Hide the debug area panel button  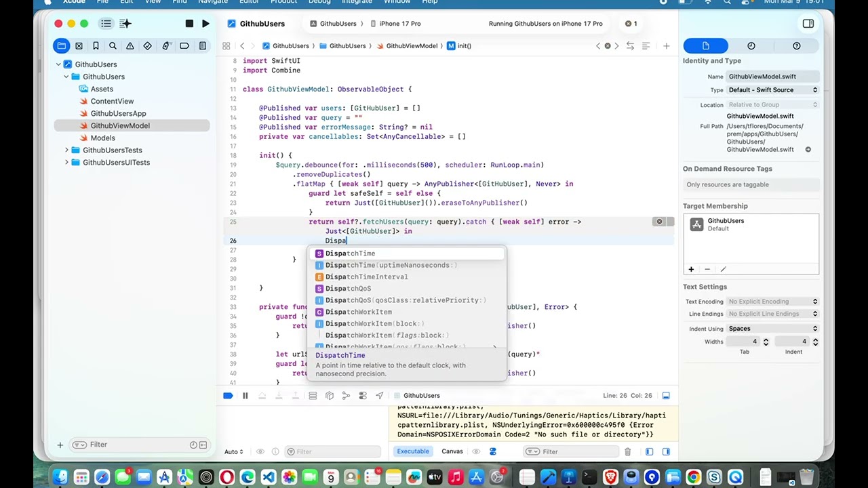666,396
